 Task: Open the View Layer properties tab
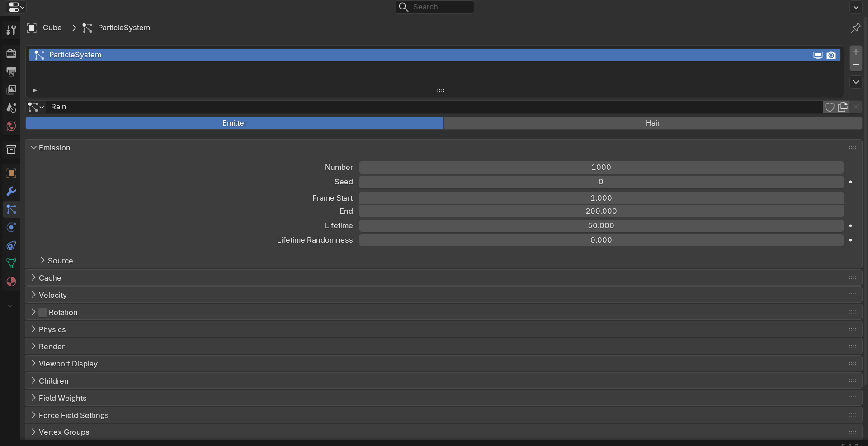[x=11, y=89]
